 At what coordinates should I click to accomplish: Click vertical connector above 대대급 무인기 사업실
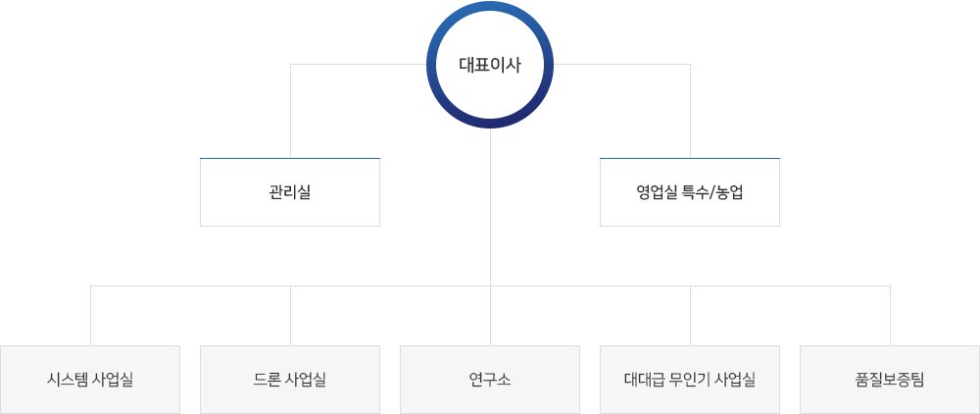point(690,316)
